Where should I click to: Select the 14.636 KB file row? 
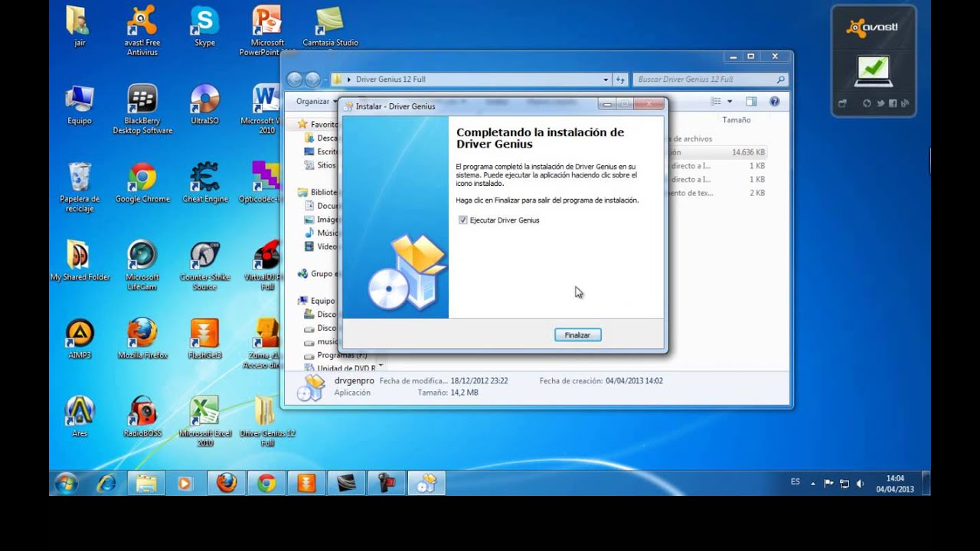click(717, 152)
